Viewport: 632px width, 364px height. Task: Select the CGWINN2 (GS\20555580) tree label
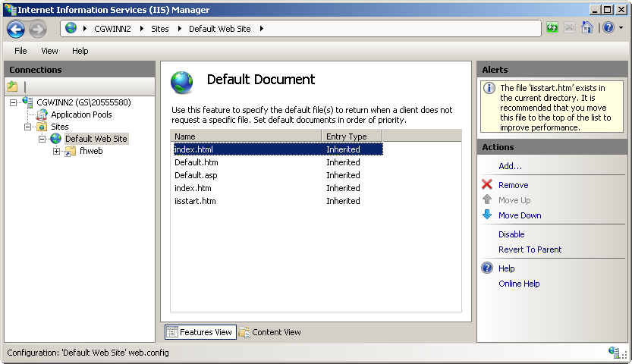coord(83,102)
